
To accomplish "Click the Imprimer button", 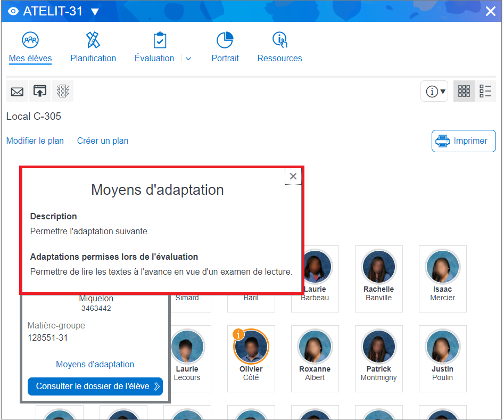I will (x=463, y=141).
